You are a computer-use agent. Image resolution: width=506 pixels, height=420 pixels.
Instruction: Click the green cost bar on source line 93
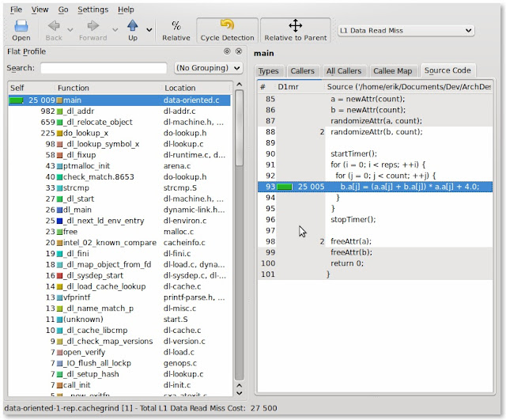tap(285, 187)
